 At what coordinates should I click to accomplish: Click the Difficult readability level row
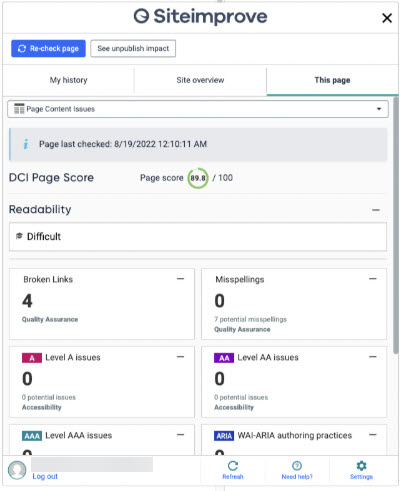(198, 237)
